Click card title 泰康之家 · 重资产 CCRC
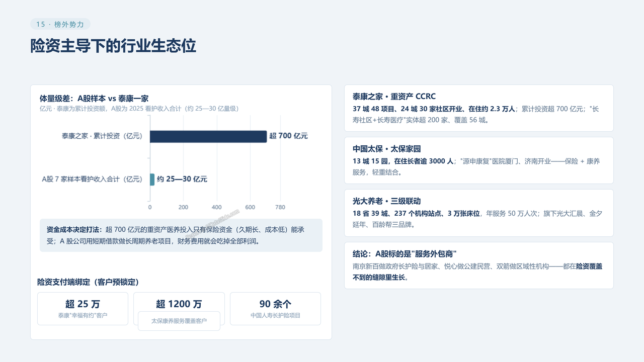This screenshot has width=644, height=362. coord(394,97)
